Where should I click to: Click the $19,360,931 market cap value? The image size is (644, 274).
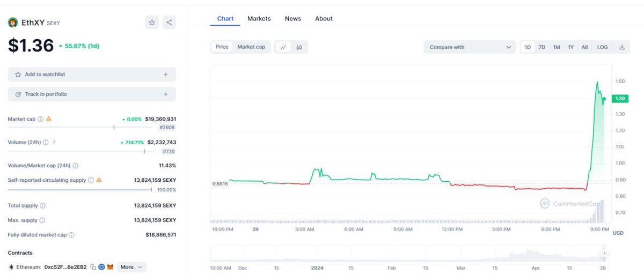160,119
